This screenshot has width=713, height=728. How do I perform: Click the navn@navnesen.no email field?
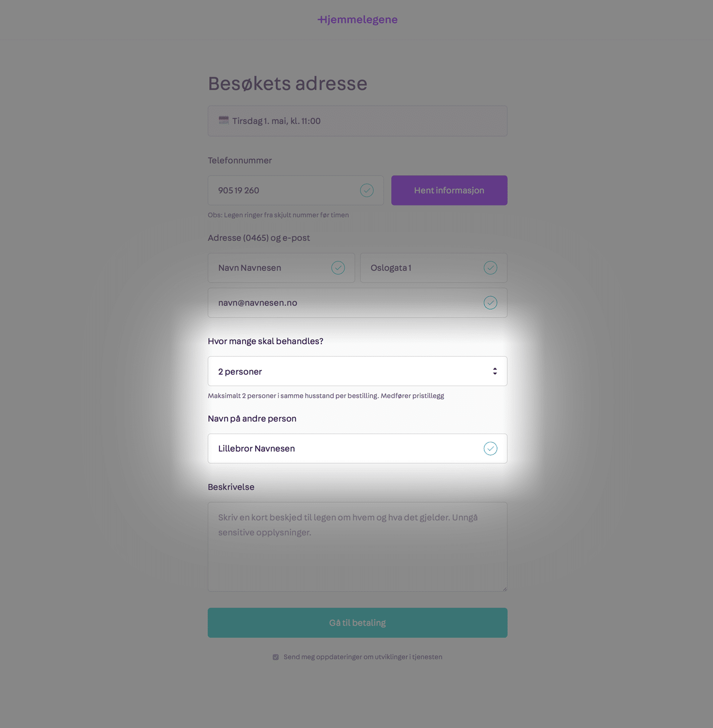pyautogui.click(x=358, y=303)
